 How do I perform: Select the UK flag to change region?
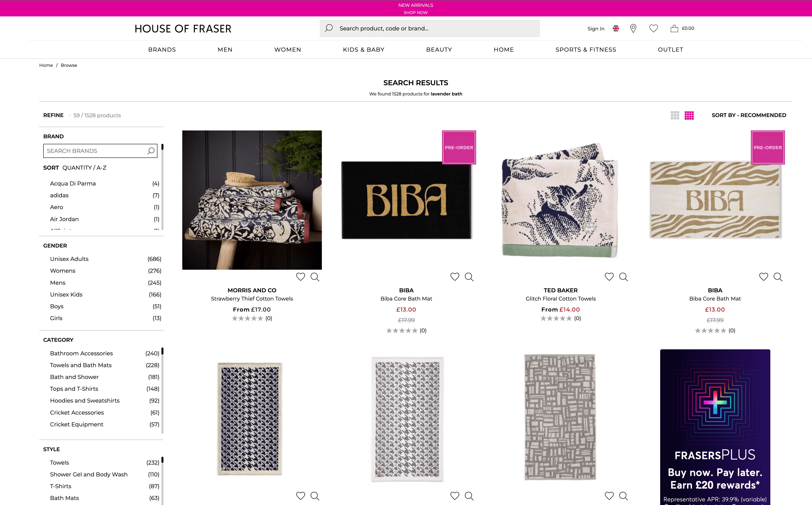[616, 28]
